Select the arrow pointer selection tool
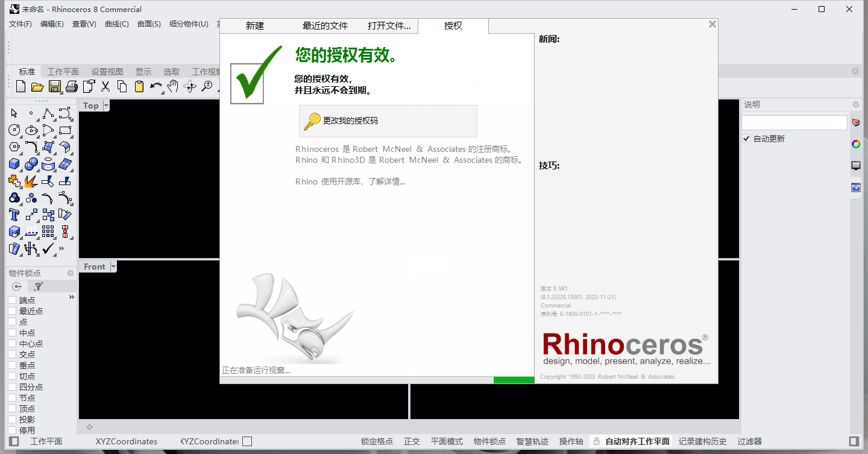The image size is (868, 454). [x=14, y=113]
